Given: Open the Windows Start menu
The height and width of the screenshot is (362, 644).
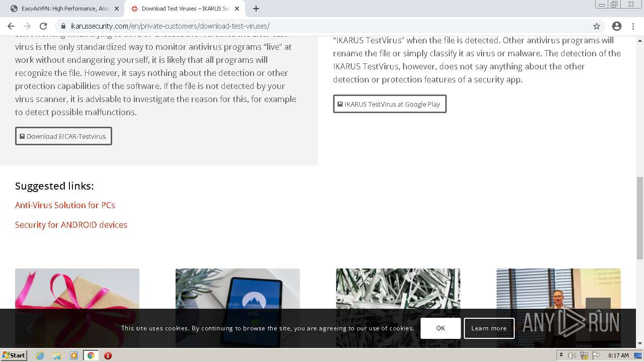Looking at the screenshot, I should pyautogui.click(x=14, y=355).
